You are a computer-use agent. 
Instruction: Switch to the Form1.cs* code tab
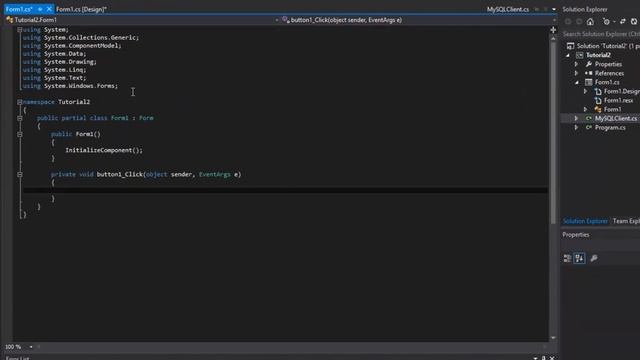19,9
